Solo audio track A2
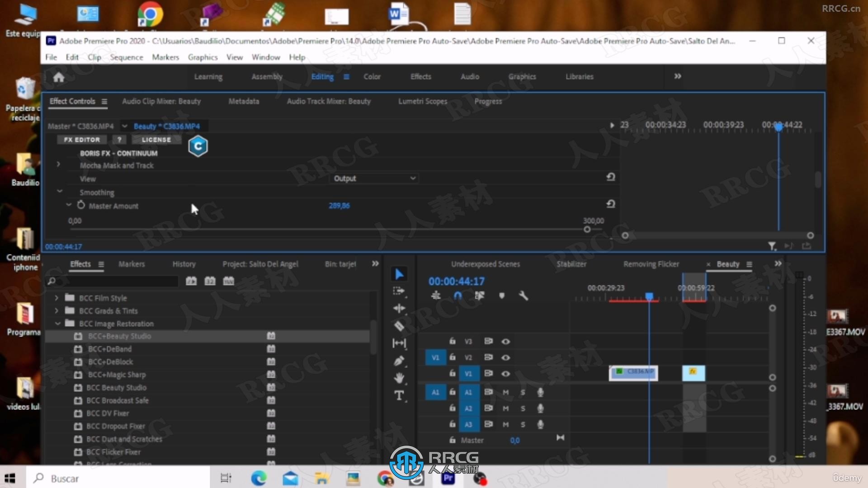 coord(523,408)
